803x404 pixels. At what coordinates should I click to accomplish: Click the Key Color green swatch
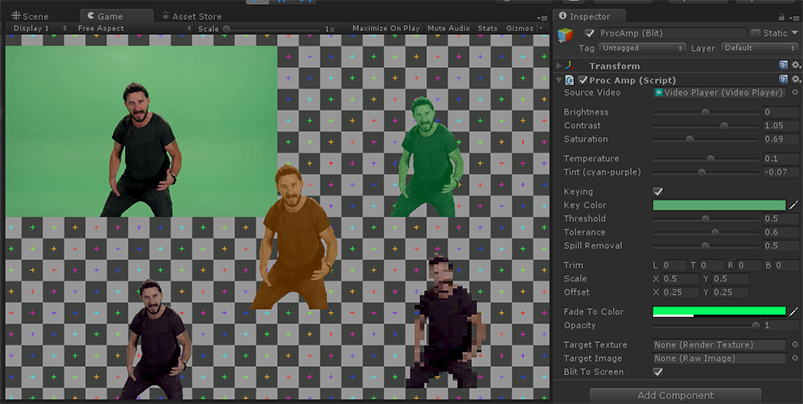pyautogui.click(x=718, y=205)
